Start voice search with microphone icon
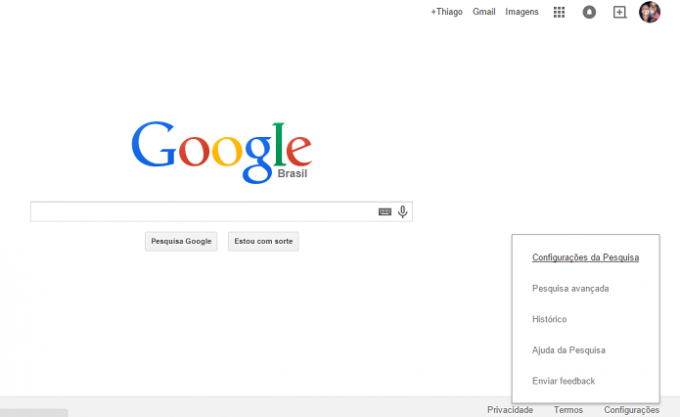Viewport: 680px width, 417px height. (402, 212)
